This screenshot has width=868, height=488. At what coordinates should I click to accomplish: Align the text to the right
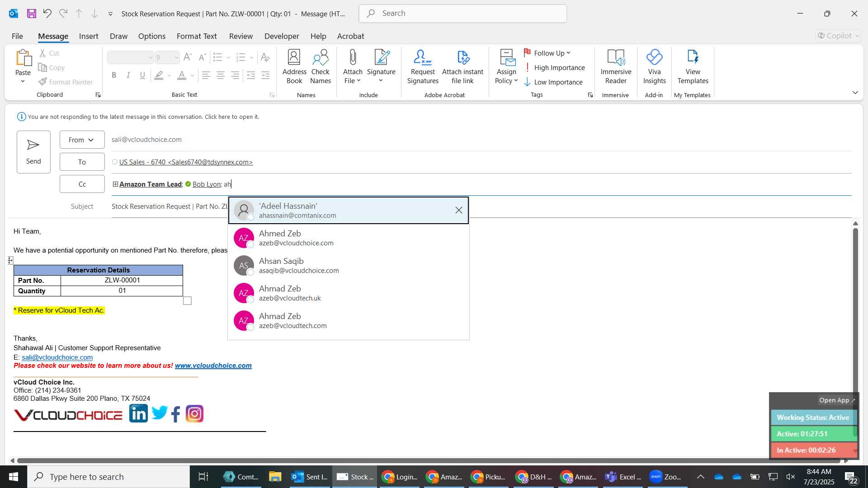pyautogui.click(x=235, y=75)
